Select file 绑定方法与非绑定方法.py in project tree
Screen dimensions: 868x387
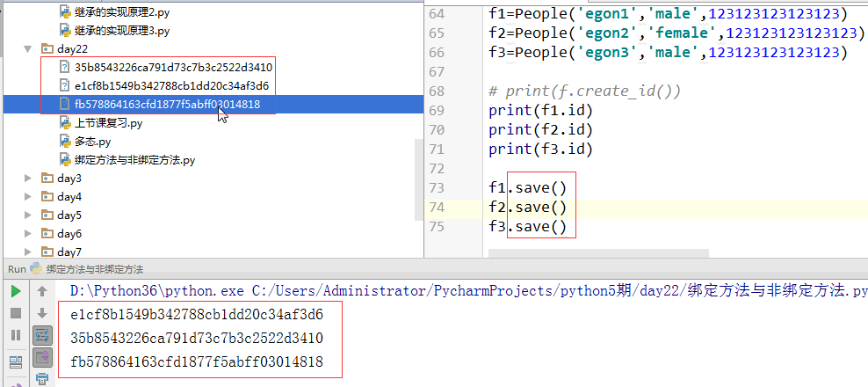(x=135, y=160)
